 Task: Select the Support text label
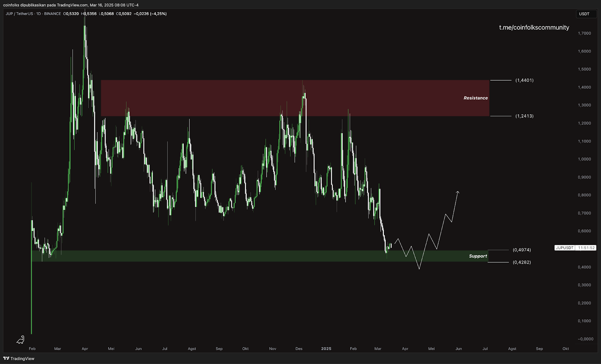point(478,256)
